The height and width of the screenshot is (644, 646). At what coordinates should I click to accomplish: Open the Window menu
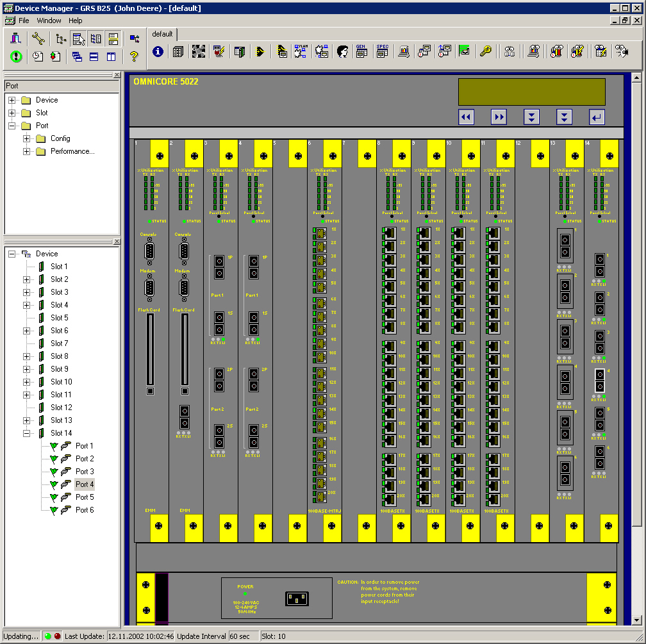coord(49,21)
